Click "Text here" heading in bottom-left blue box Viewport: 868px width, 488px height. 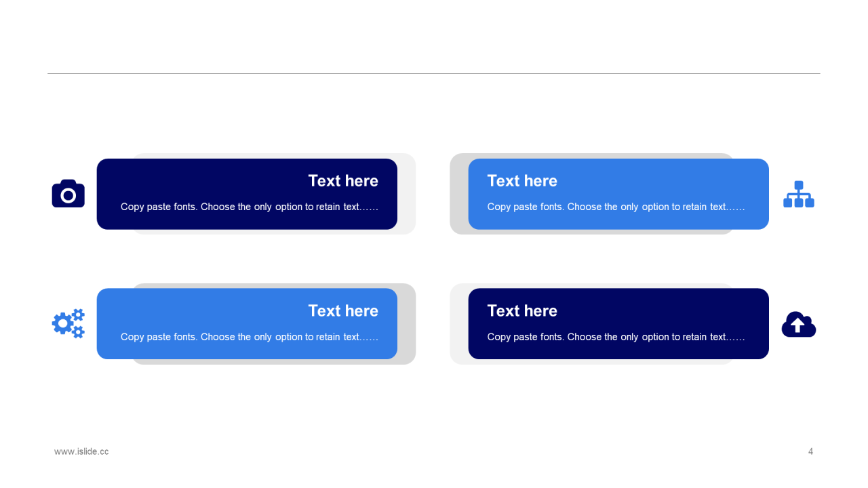tap(343, 311)
